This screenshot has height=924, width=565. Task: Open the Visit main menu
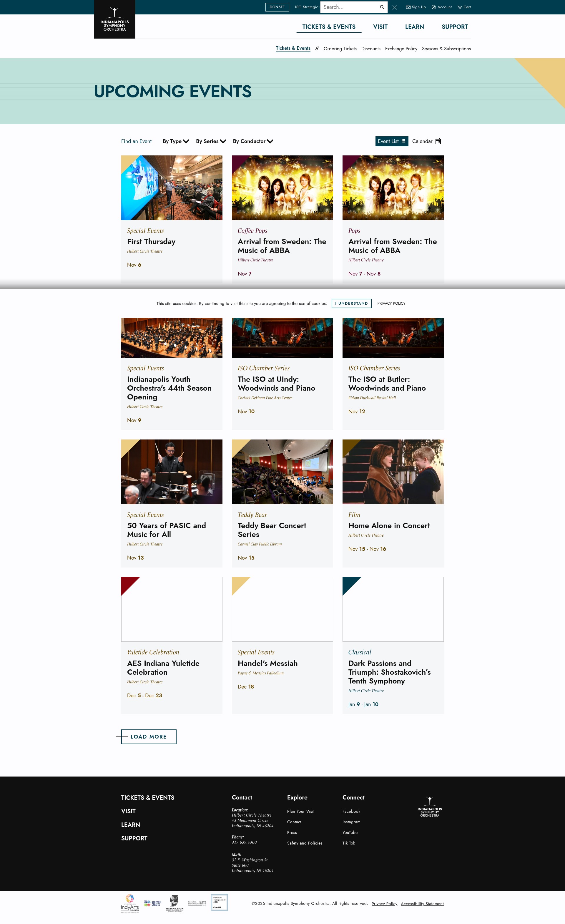point(380,26)
